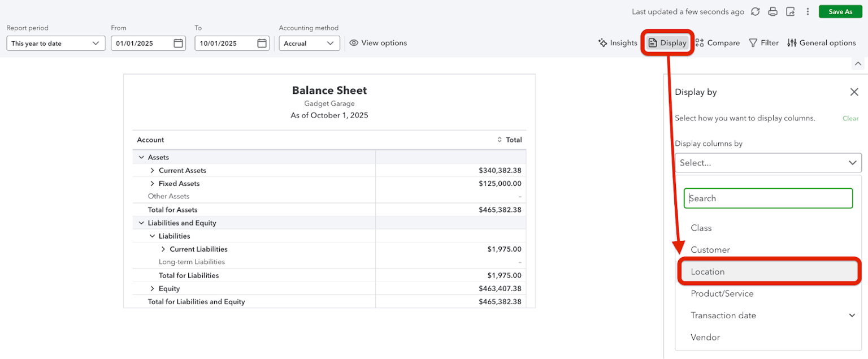Click the Account column header
This screenshot has height=359, width=868.
click(x=150, y=140)
